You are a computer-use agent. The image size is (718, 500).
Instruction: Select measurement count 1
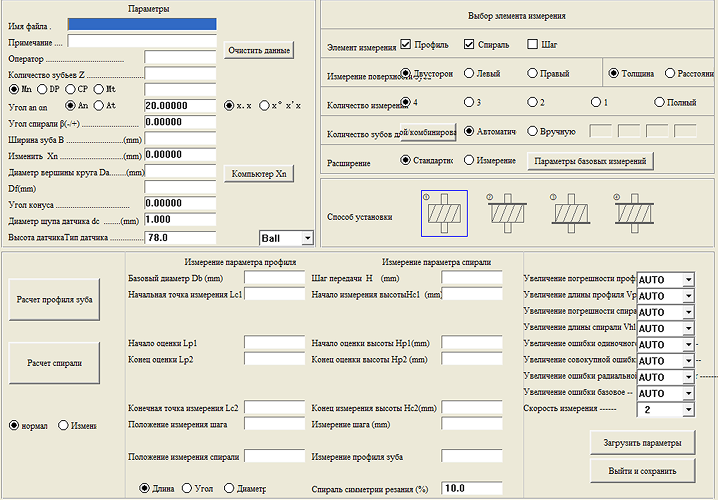(x=596, y=102)
